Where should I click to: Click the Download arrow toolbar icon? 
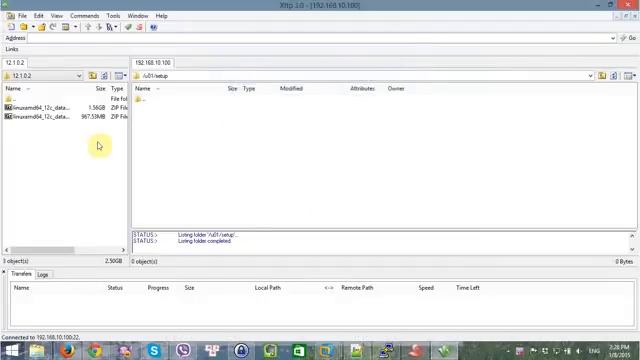[99, 27]
